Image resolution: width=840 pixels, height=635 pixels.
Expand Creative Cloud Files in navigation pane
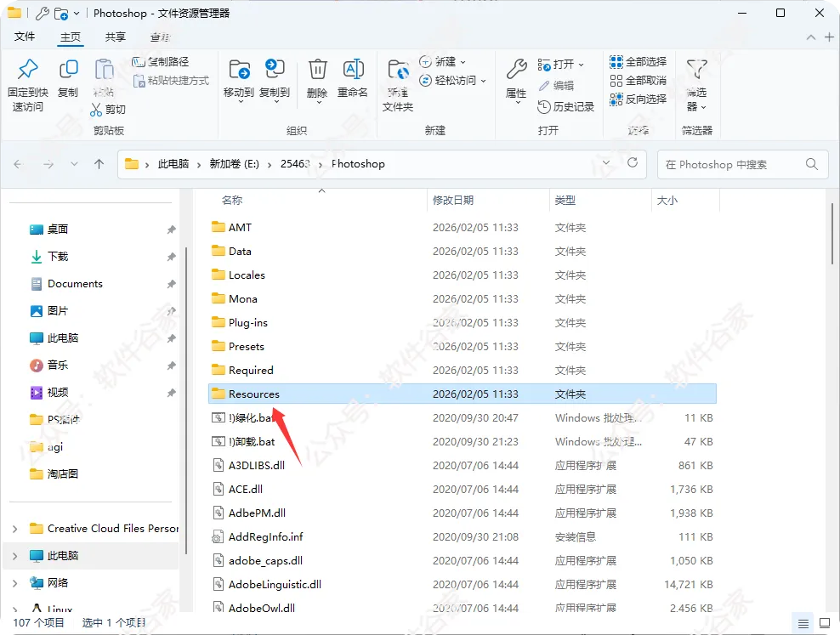(14, 529)
